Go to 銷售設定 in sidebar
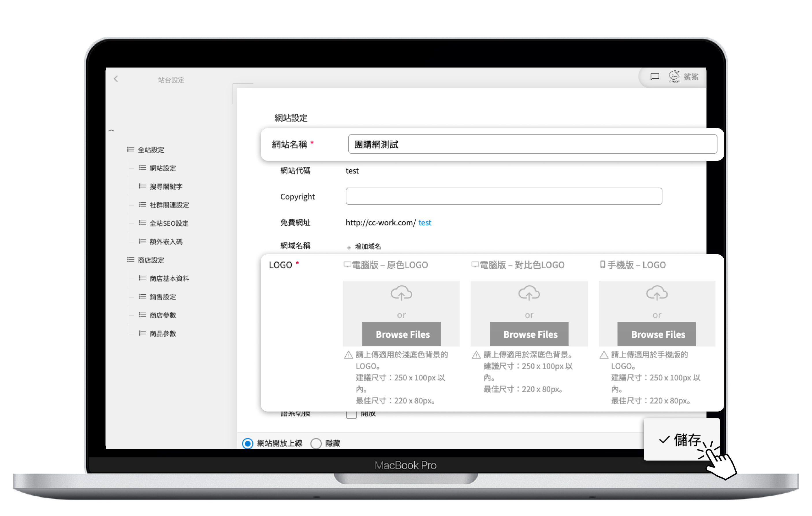The image size is (812, 516). [x=163, y=297]
